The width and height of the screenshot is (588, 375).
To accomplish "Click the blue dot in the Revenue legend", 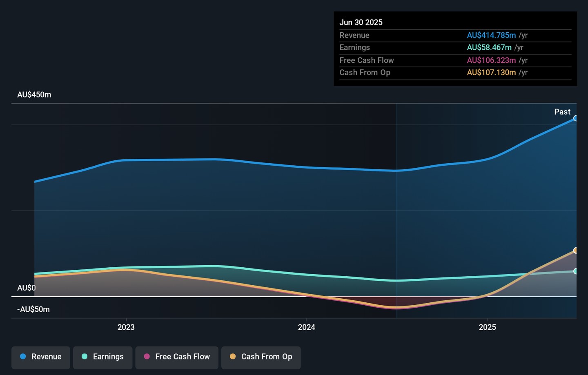I will point(23,357).
